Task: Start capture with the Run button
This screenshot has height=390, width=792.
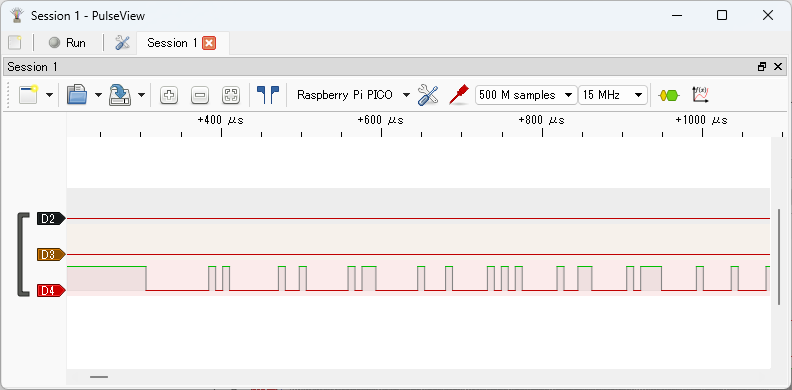Action: pos(67,43)
